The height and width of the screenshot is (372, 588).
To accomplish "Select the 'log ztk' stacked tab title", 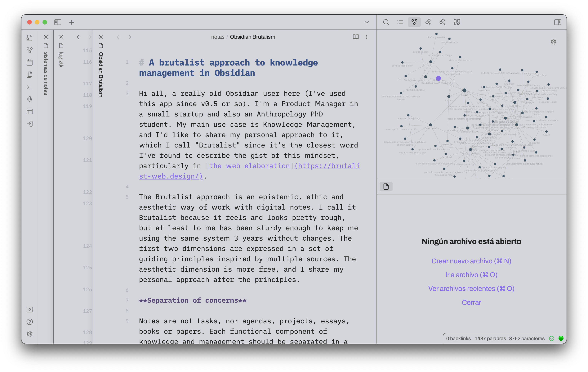I will [x=61, y=60].
